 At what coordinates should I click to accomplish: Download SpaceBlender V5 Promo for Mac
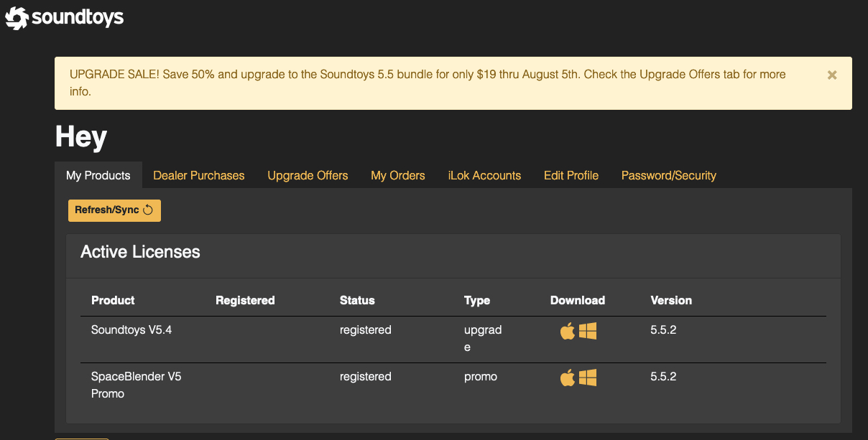(x=568, y=378)
